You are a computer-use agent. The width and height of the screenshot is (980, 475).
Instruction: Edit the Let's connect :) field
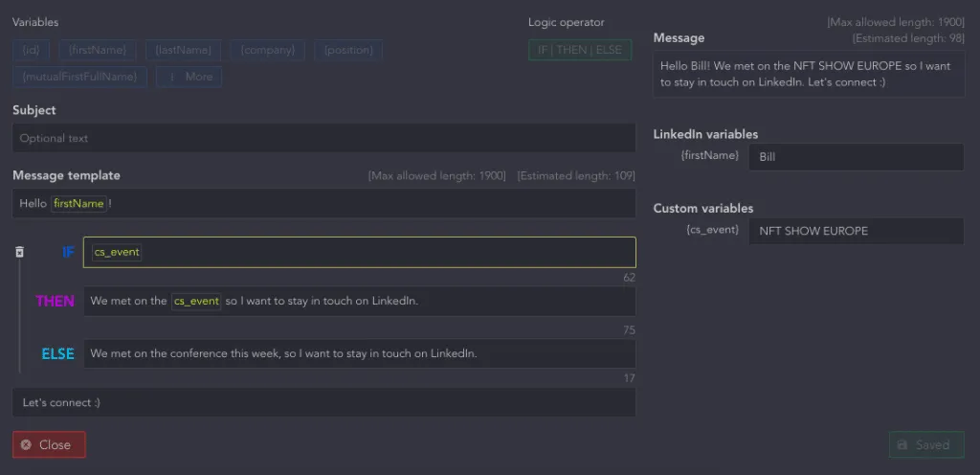[323, 402]
